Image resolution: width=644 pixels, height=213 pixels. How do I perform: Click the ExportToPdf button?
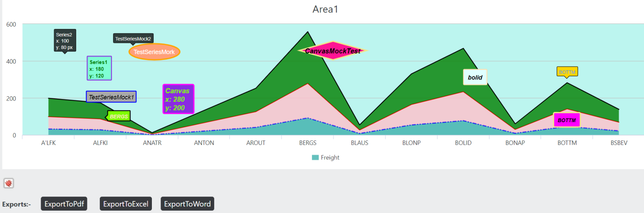click(x=64, y=204)
